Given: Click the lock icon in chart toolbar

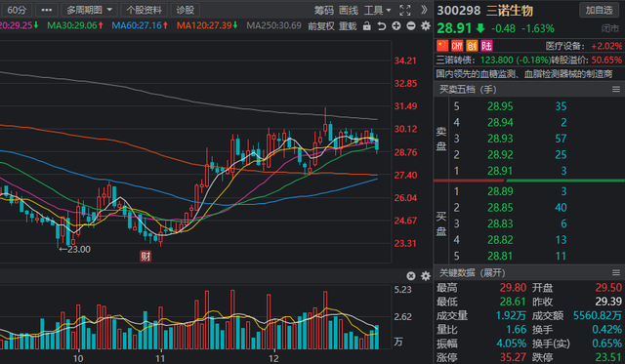Looking at the screenshot, I should pyautogui.click(x=367, y=26).
